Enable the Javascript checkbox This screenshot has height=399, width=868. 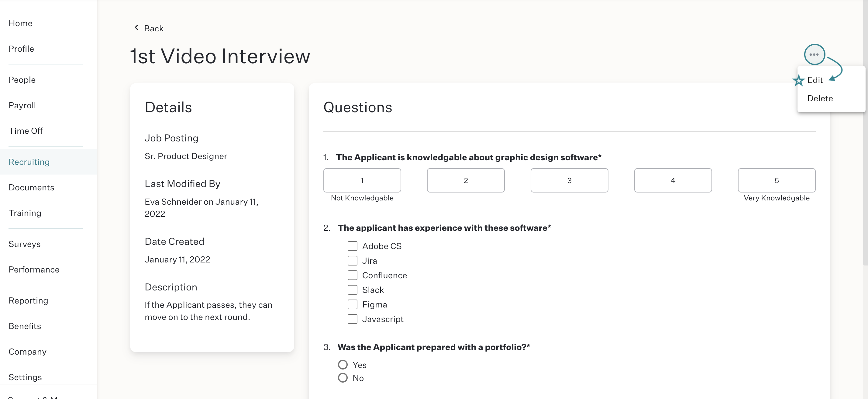352,319
